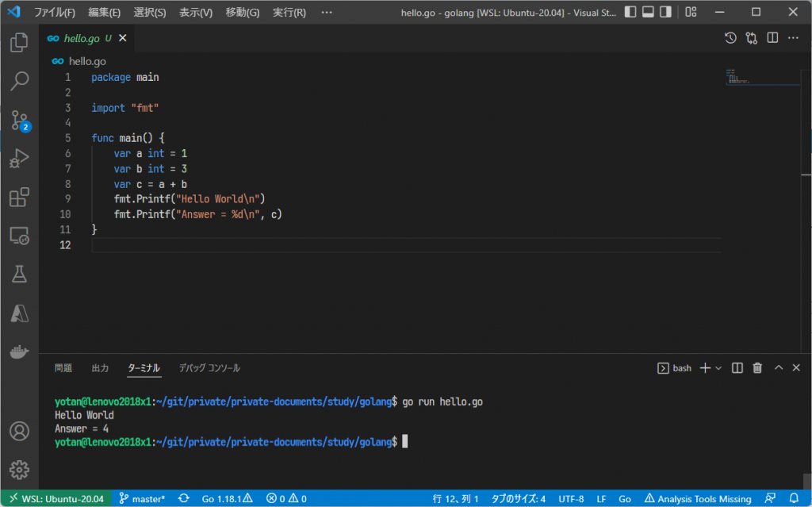This screenshot has height=507, width=812.
Task: Change UTF-8 encoding selection
Action: coord(571,499)
